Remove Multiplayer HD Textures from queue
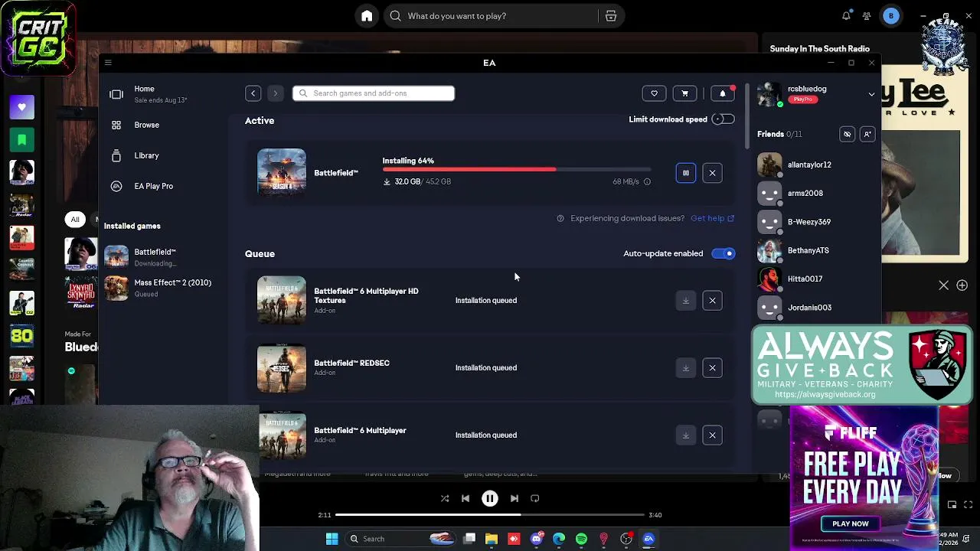 tap(712, 301)
